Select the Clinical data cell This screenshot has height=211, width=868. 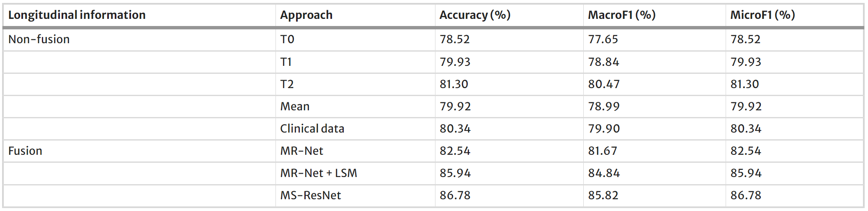(x=312, y=129)
